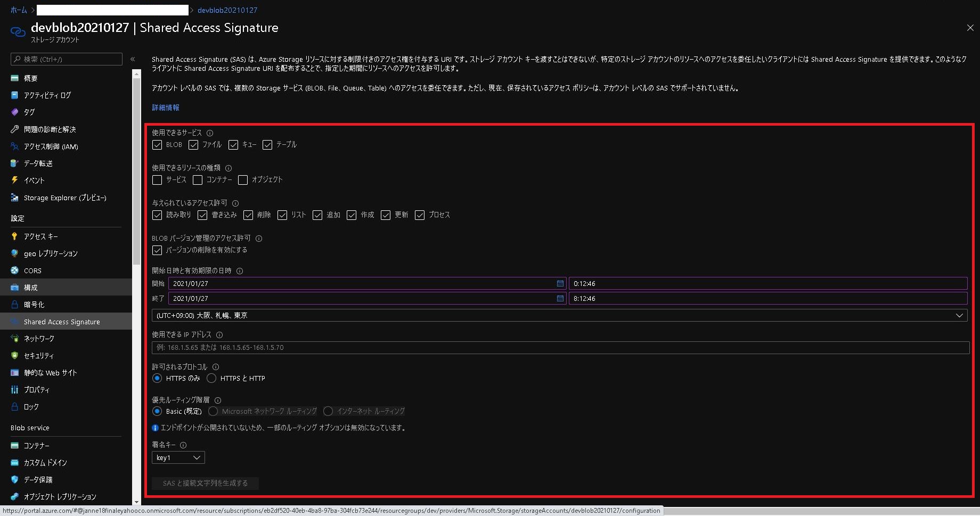The height and width of the screenshot is (516, 980).
Task: Click the ロック padlock icon
Action: point(15,407)
